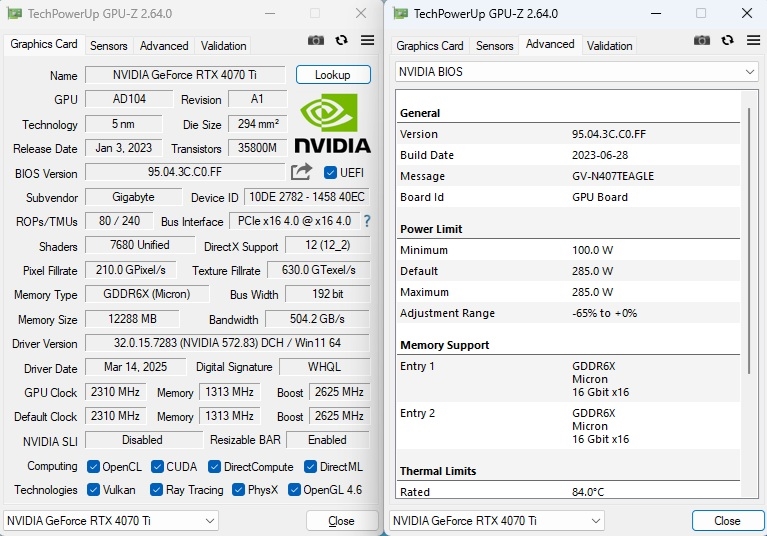Click GPU-Z app icon in right title bar
This screenshot has width=767, height=536.
401,13
